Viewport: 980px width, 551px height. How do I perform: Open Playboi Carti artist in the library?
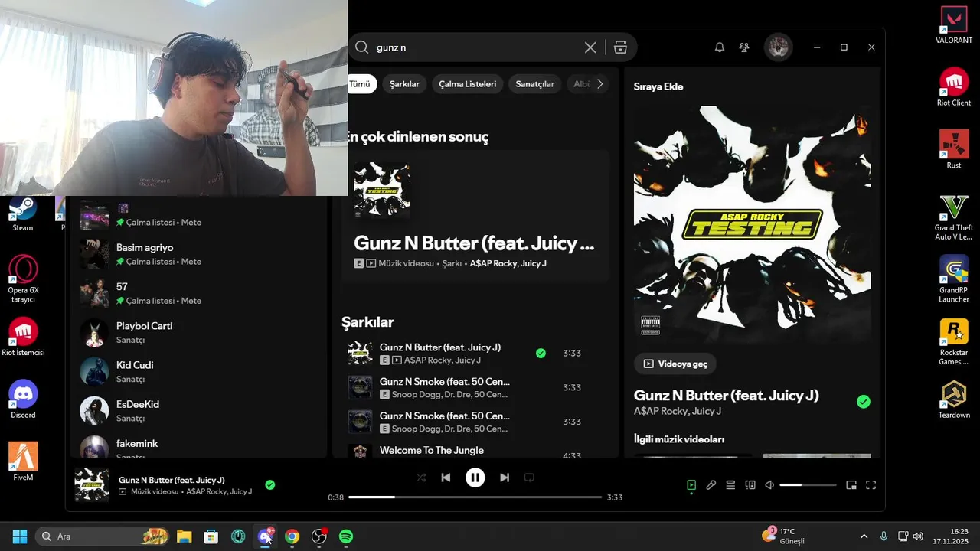tap(199, 332)
